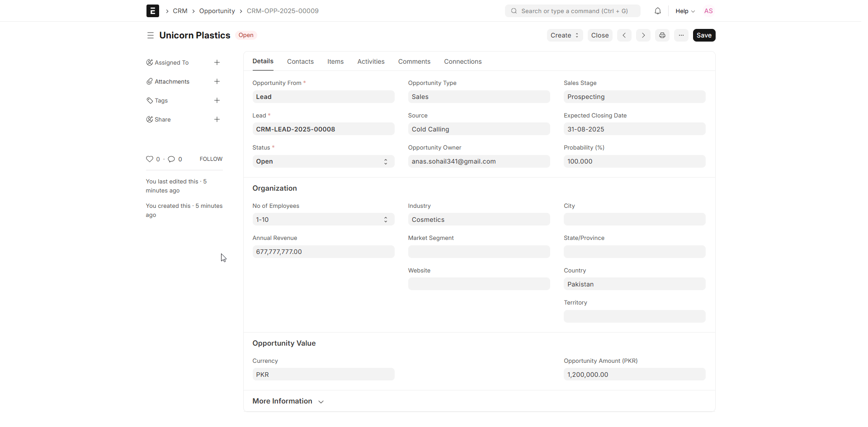Go to previous opportunity record
868x427 pixels.
coord(624,35)
